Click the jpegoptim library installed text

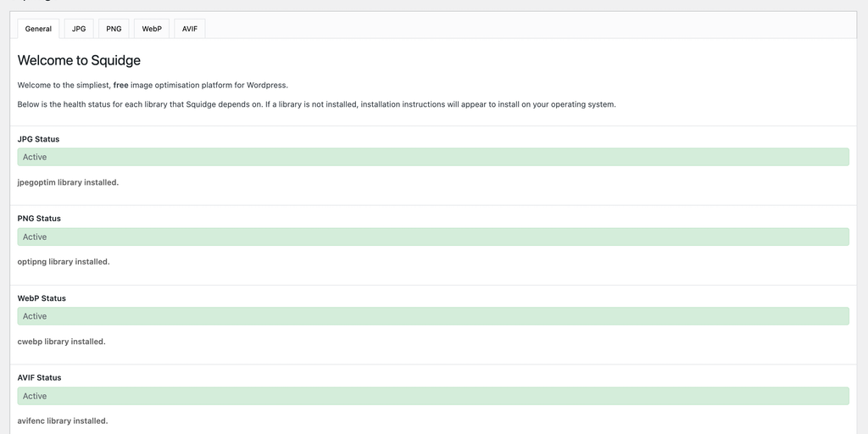[68, 182]
